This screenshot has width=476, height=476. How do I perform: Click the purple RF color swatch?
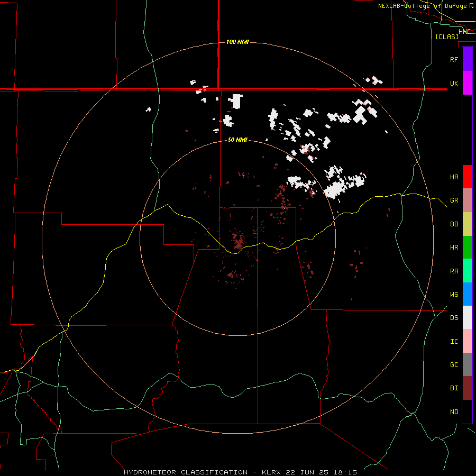click(467, 59)
